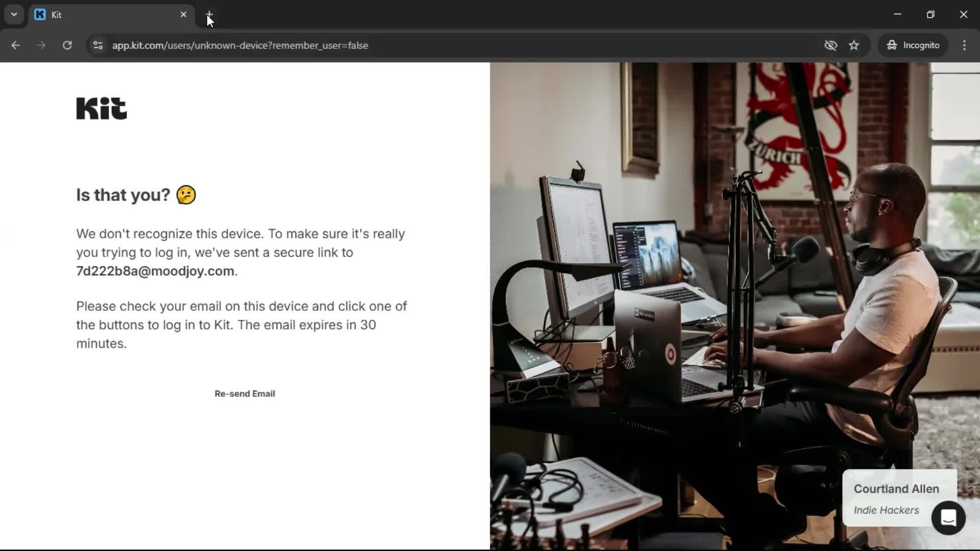Screen dimensions: 980x551
Task: Click the Incognito indicator button
Action: click(913, 45)
